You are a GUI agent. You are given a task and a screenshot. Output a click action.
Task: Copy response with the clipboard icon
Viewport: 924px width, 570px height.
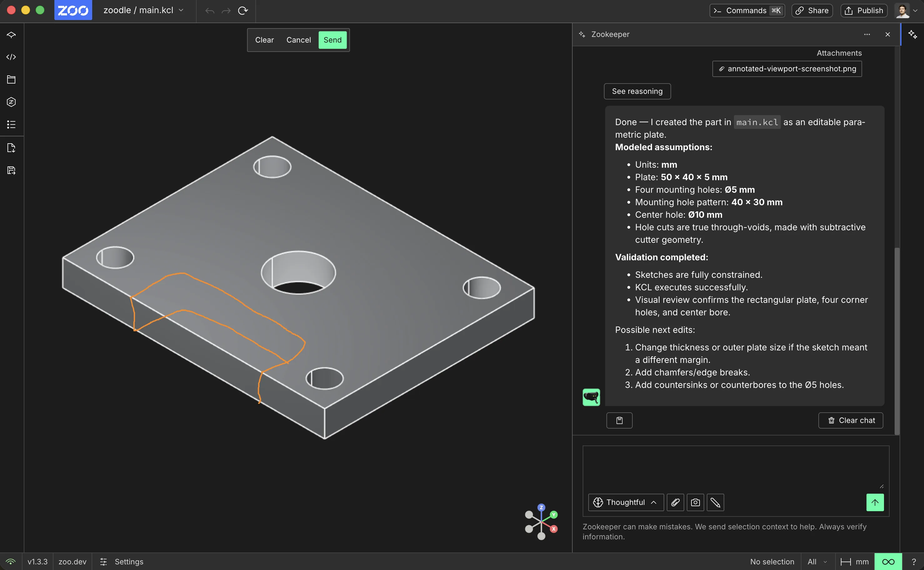coord(619,420)
